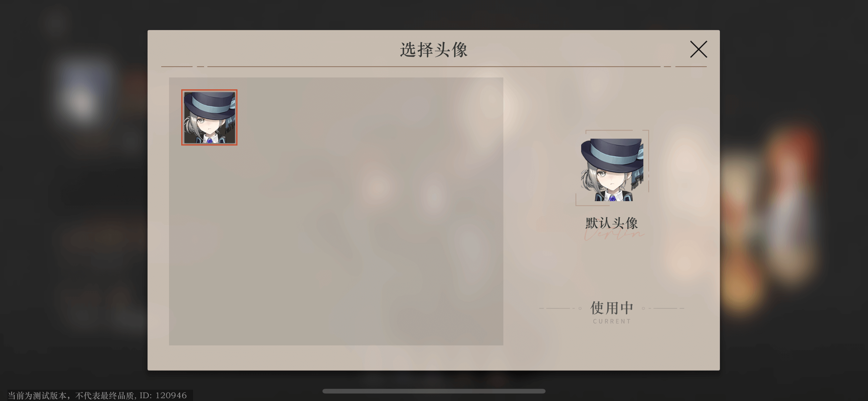Click the small circle ornament right of 使用中
This screenshot has width=868, height=401.
(x=643, y=308)
